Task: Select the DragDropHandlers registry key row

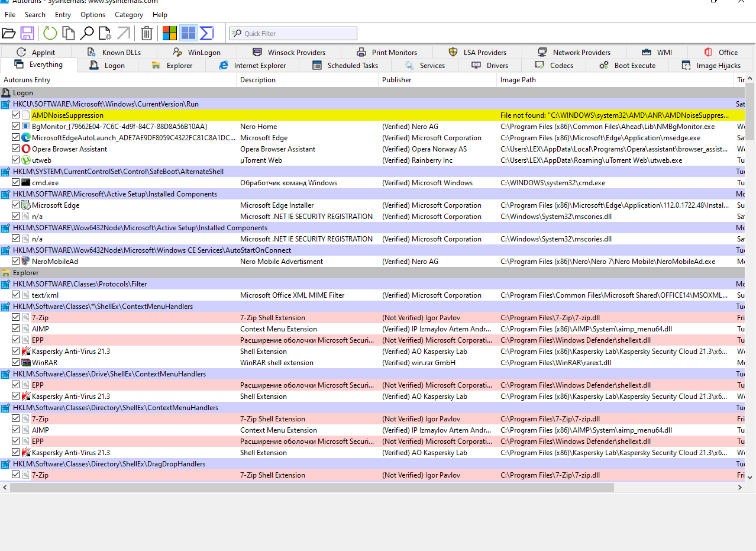Action: click(373, 464)
